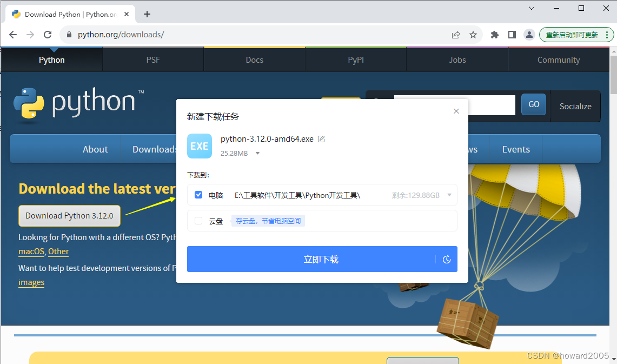Image resolution: width=617 pixels, height=364 pixels.
Task: Check the 云盘 cloud drive checkbox
Action: (x=198, y=221)
